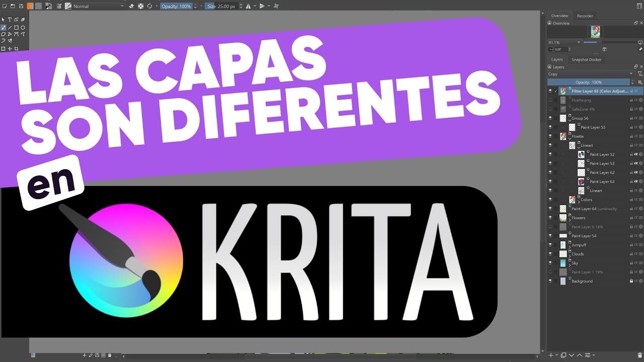This screenshot has height=362, width=644.
Task: Click the Overview image thumbnail
Action: [x=595, y=32]
